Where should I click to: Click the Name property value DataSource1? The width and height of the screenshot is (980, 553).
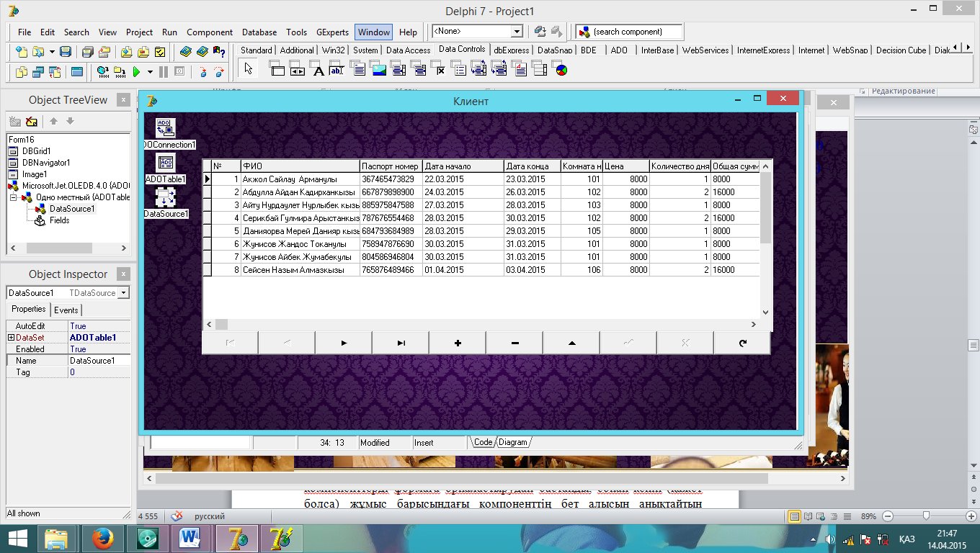(x=99, y=361)
